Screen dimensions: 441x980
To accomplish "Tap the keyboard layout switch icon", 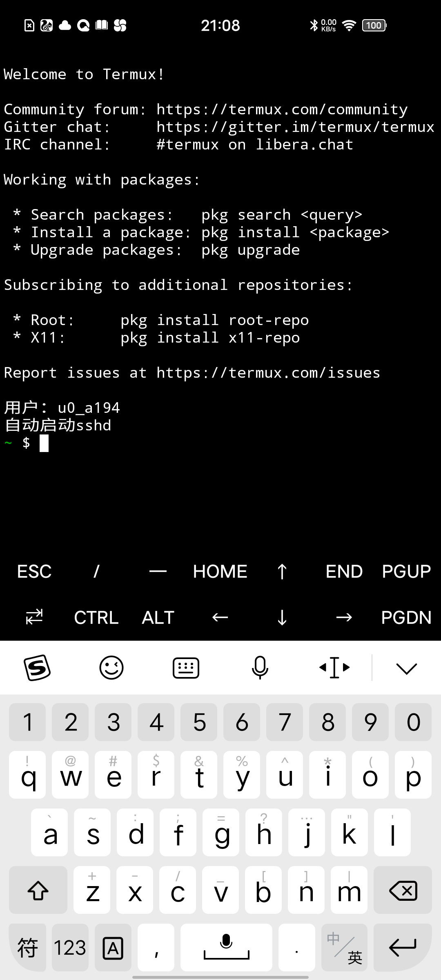I will 186,668.
